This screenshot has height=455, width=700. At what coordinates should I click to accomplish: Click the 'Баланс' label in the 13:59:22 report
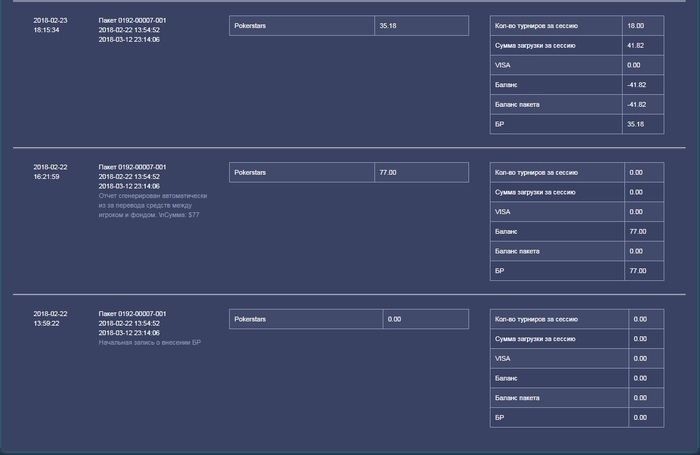click(506, 378)
